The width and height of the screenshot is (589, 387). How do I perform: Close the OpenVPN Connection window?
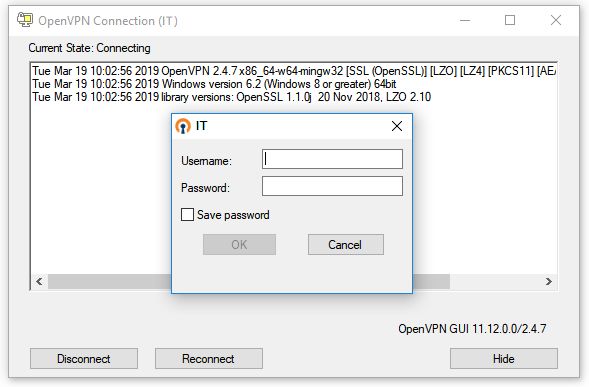[556, 20]
